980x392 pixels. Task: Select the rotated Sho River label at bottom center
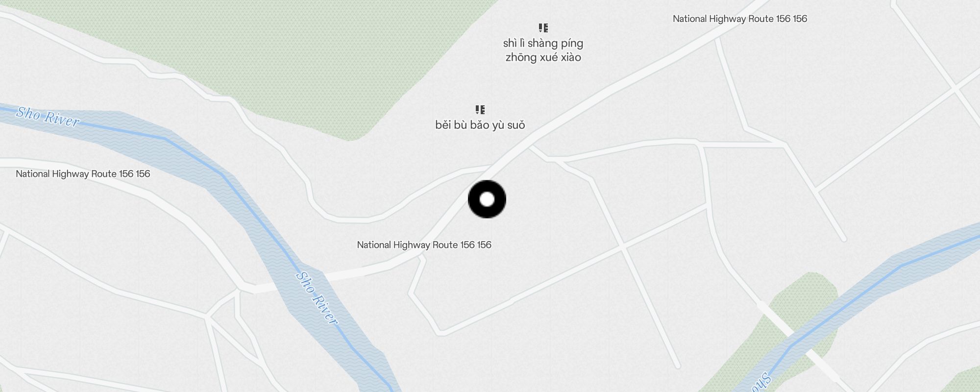click(317, 298)
